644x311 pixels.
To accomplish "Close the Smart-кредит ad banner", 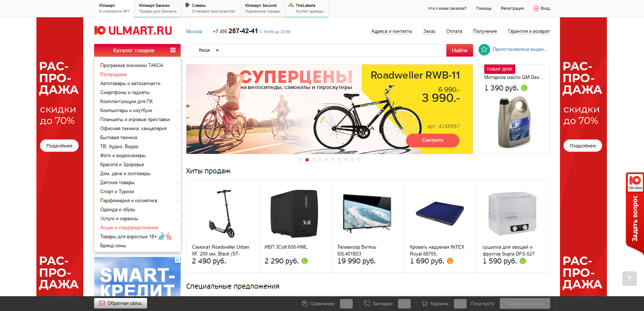I will pyautogui.click(x=178, y=260).
